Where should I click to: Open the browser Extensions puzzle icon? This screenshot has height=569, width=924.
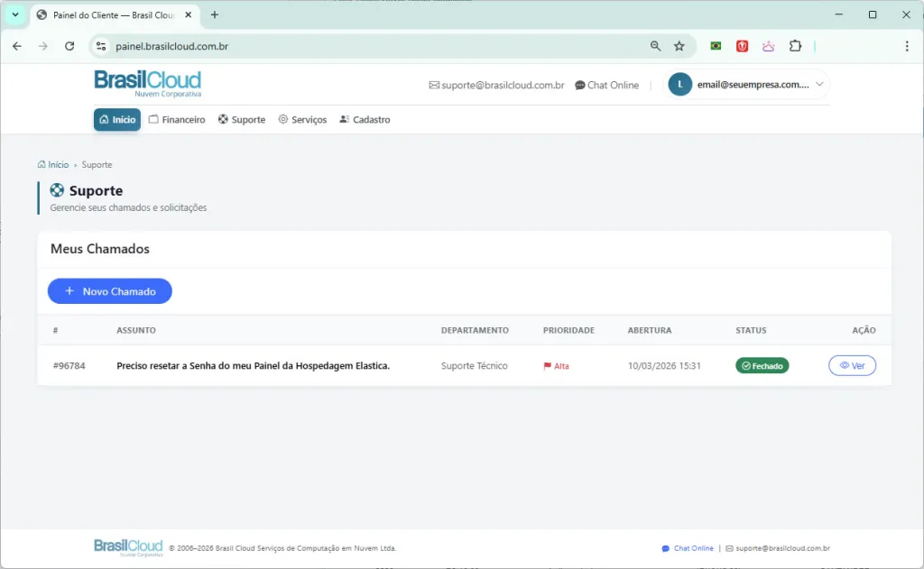[795, 45]
